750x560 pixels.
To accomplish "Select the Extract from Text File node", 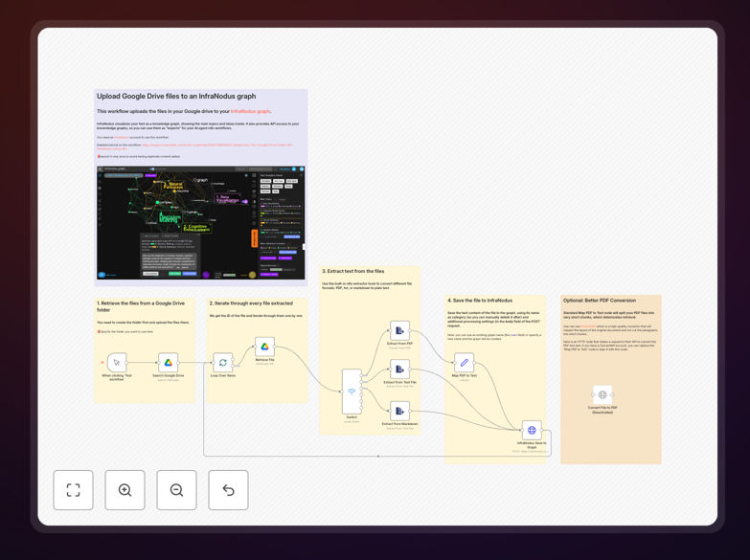I will click(x=399, y=370).
